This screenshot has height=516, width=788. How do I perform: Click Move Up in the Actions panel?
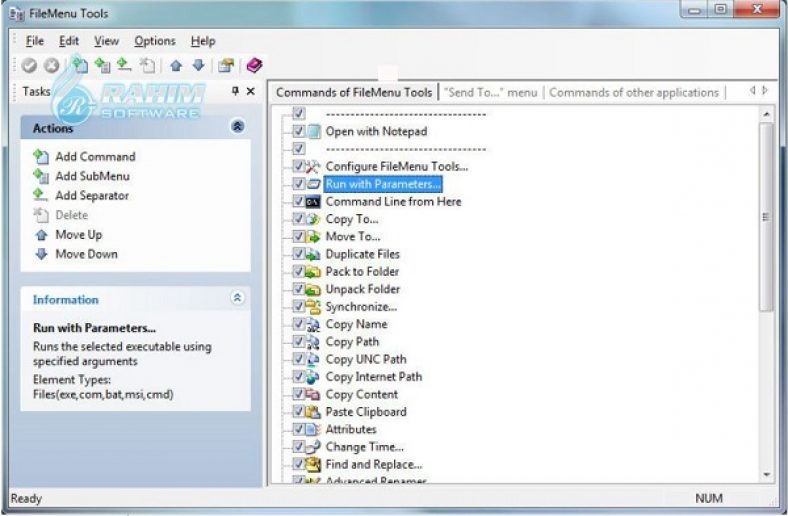click(68, 235)
